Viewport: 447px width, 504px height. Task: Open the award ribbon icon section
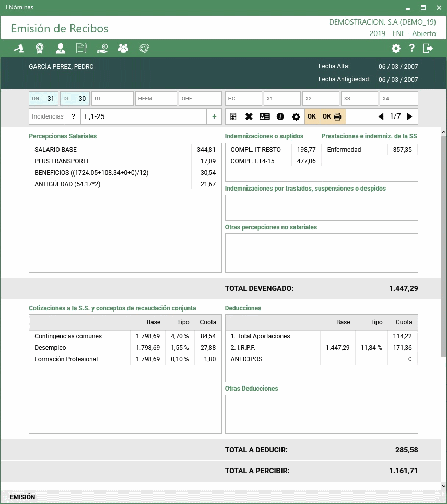[x=40, y=49]
